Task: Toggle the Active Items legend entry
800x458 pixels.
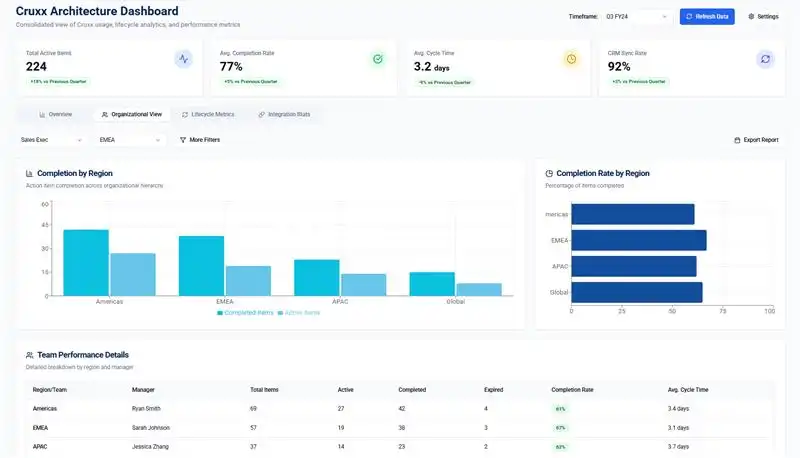Action: coord(298,313)
